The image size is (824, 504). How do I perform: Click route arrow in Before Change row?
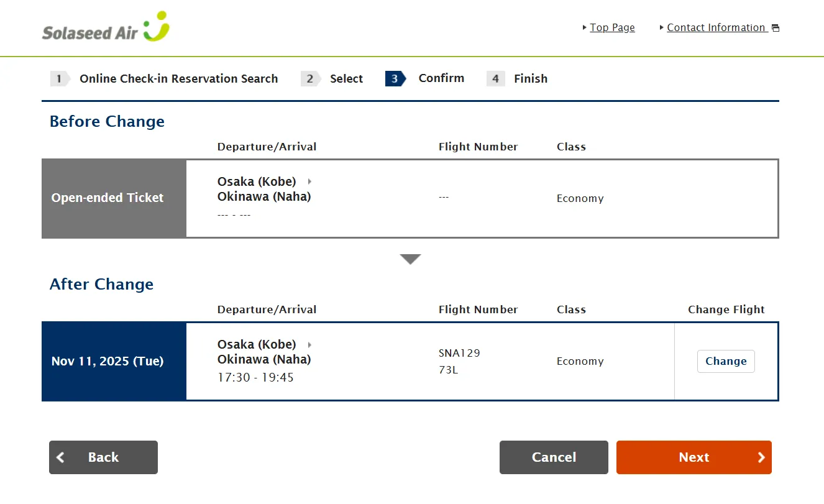309,181
